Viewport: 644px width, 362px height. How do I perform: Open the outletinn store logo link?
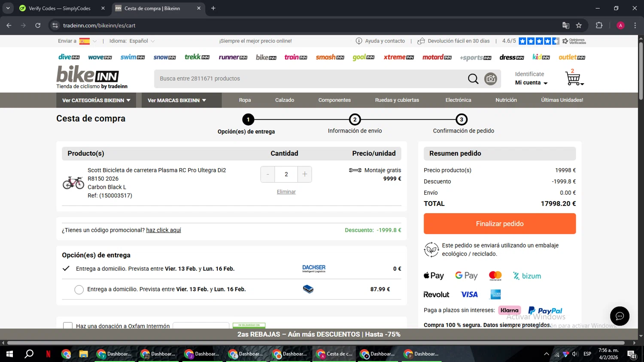click(x=572, y=57)
